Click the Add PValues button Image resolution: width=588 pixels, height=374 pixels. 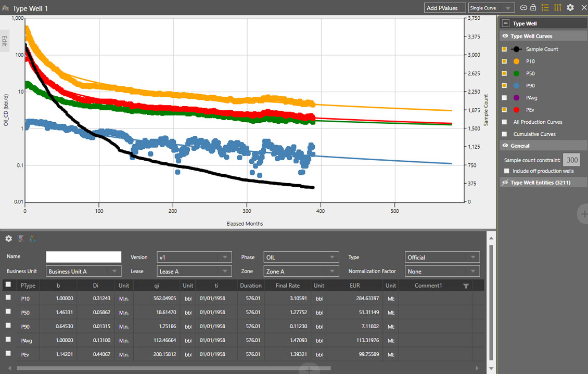445,7
